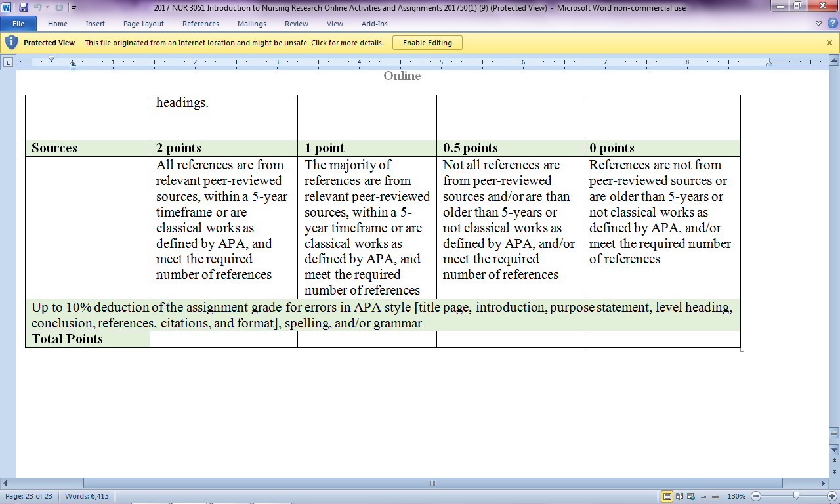The height and width of the screenshot is (504, 840).
Task: Open Customize Quick Access Toolbar dropdown
Action: coord(73,7)
